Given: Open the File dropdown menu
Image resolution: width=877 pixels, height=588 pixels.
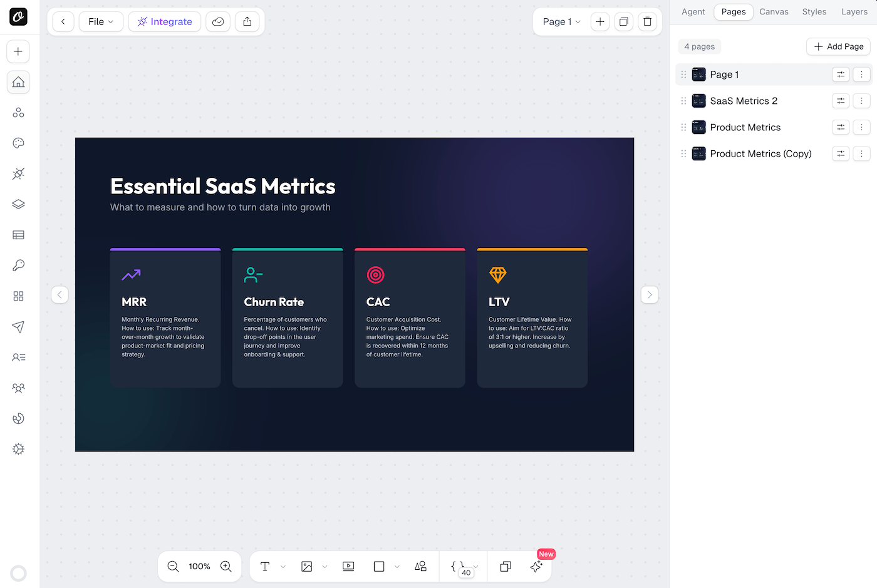Looking at the screenshot, I should point(101,21).
